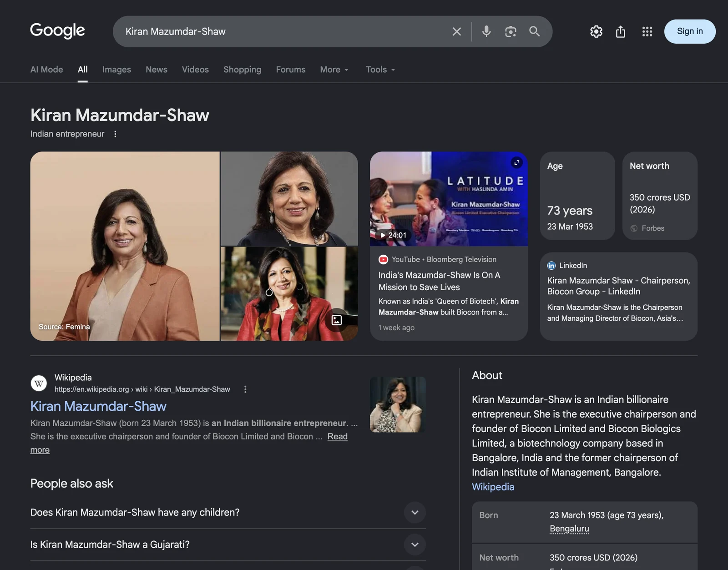728x570 pixels.
Task: Expand the More dropdown
Action: 334,70
